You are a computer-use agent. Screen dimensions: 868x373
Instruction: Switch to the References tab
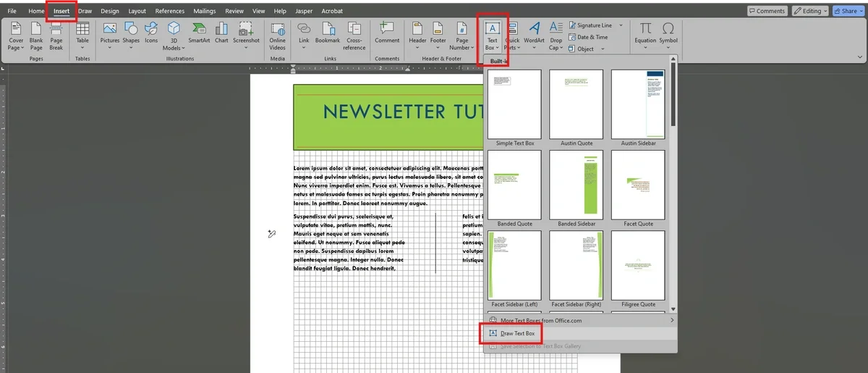point(170,11)
